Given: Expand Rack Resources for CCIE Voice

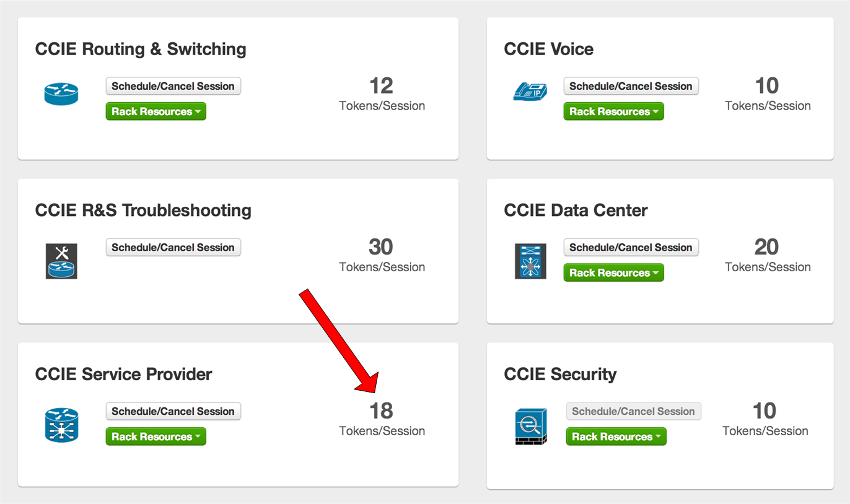Looking at the screenshot, I should (x=613, y=111).
